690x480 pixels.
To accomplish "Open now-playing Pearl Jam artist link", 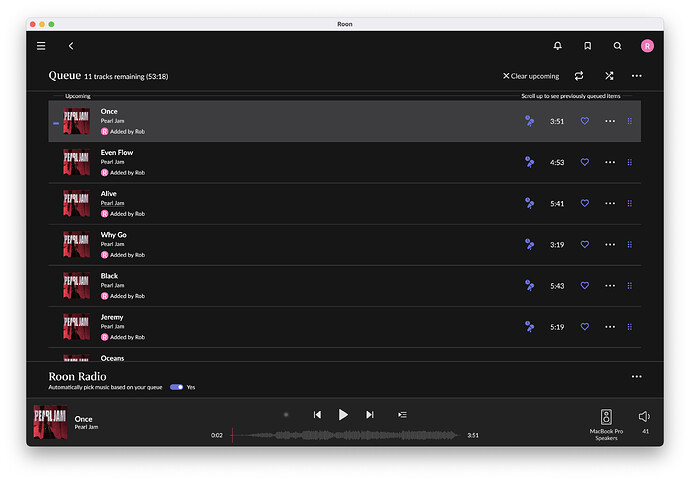I will 86,427.
